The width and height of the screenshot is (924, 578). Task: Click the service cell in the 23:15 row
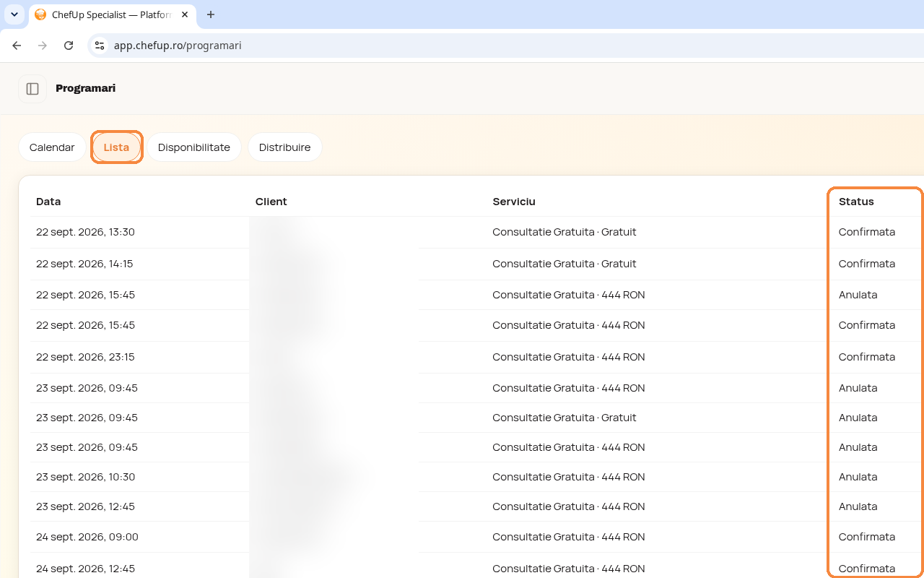coord(569,357)
